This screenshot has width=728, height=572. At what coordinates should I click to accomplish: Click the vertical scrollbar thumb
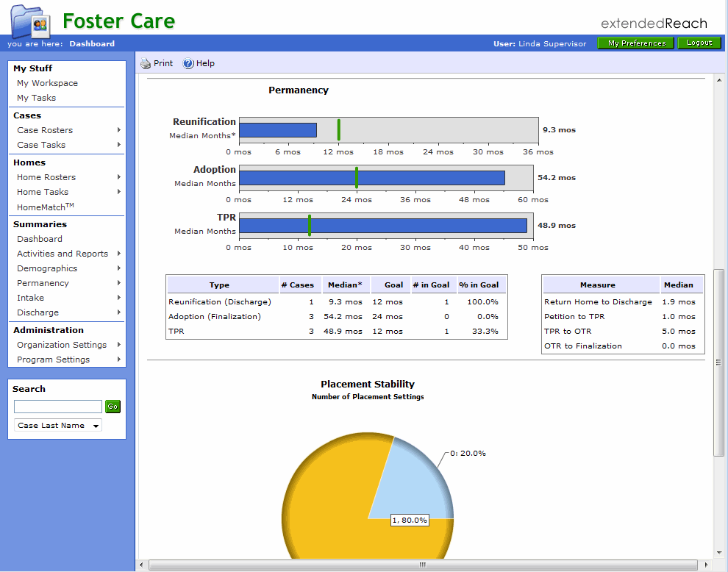click(718, 362)
